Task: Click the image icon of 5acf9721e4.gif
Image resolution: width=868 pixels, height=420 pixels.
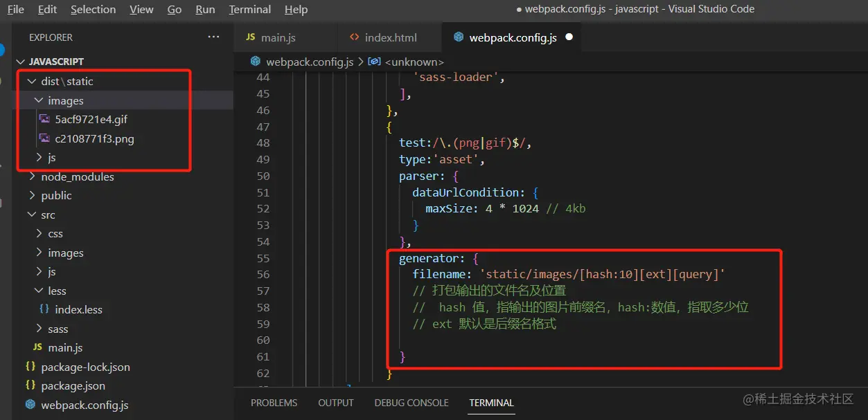Action: point(44,120)
